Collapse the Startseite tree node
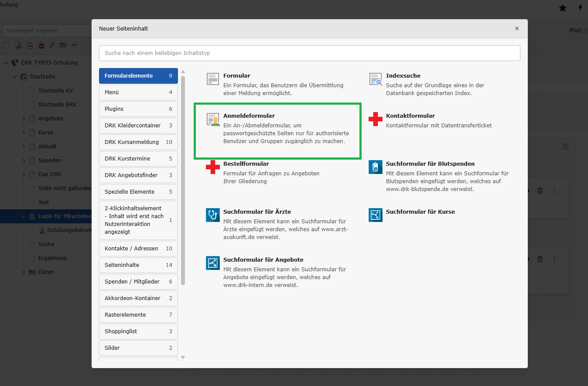This screenshot has height=386, width=588. (x=15, y=77)
